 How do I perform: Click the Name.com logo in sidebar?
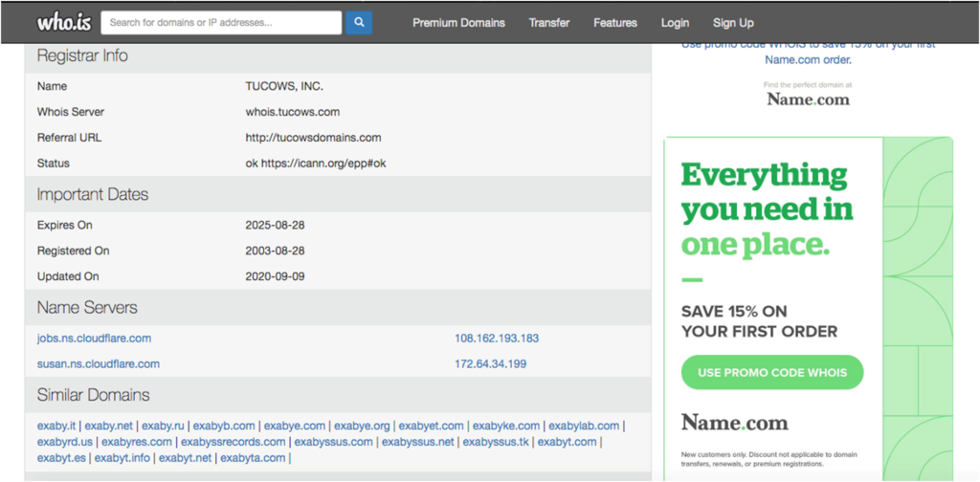click(x=808, y=99)
